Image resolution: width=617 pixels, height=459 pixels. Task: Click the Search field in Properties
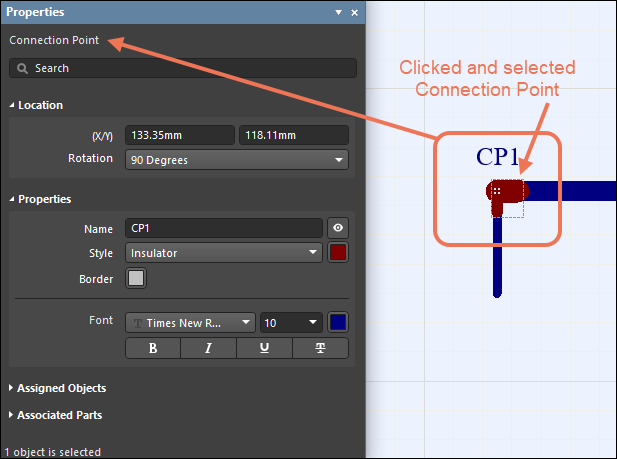coord(183,68)
